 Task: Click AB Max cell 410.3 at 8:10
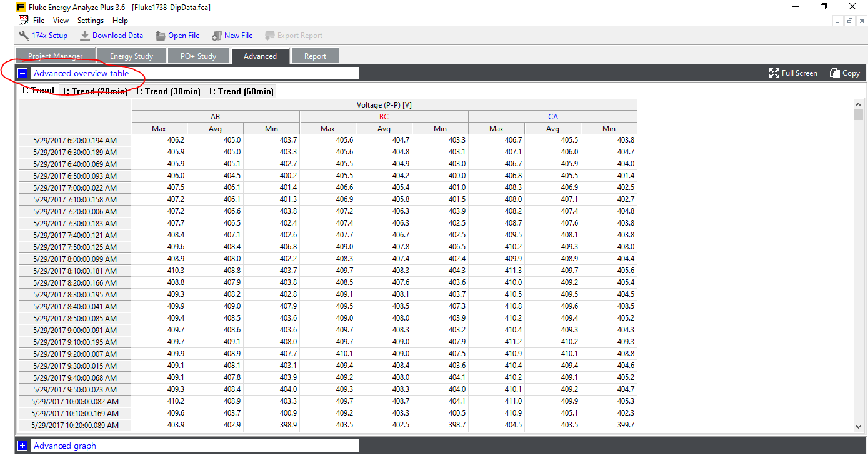159,271
